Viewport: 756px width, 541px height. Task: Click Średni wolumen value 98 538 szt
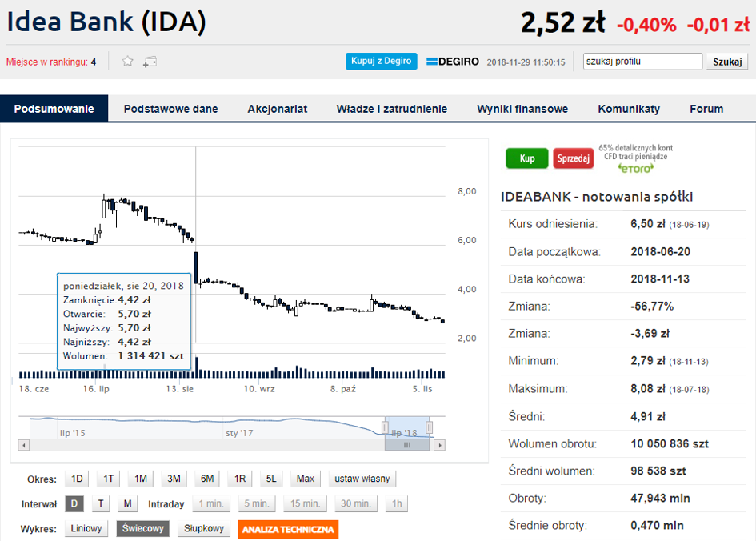coord(658,471)
